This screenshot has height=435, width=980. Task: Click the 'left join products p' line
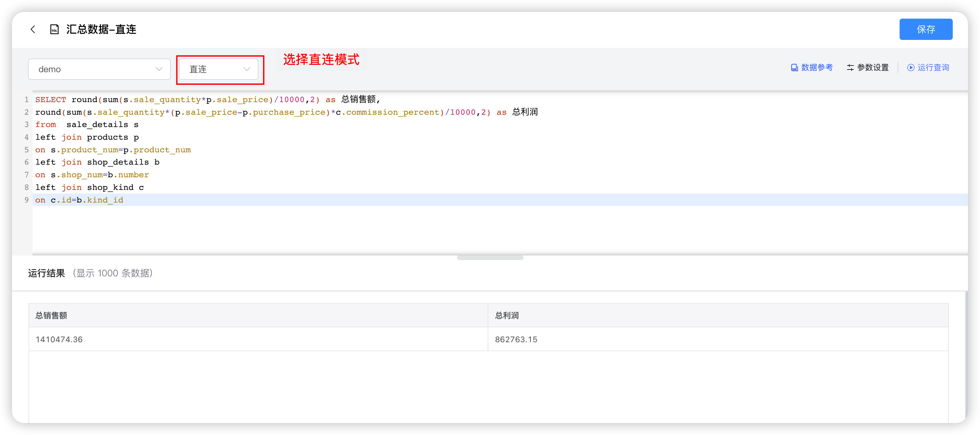[87, 137]
